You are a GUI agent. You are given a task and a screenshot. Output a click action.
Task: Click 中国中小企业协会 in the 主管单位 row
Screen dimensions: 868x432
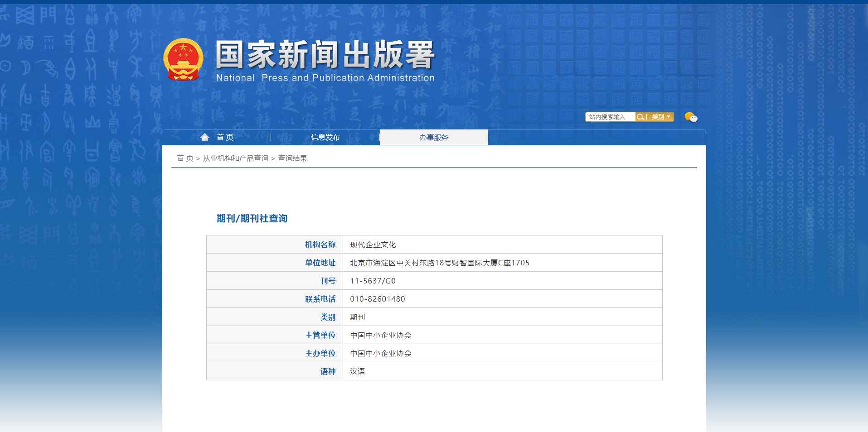pyautogui.click(x=381, y=335)
